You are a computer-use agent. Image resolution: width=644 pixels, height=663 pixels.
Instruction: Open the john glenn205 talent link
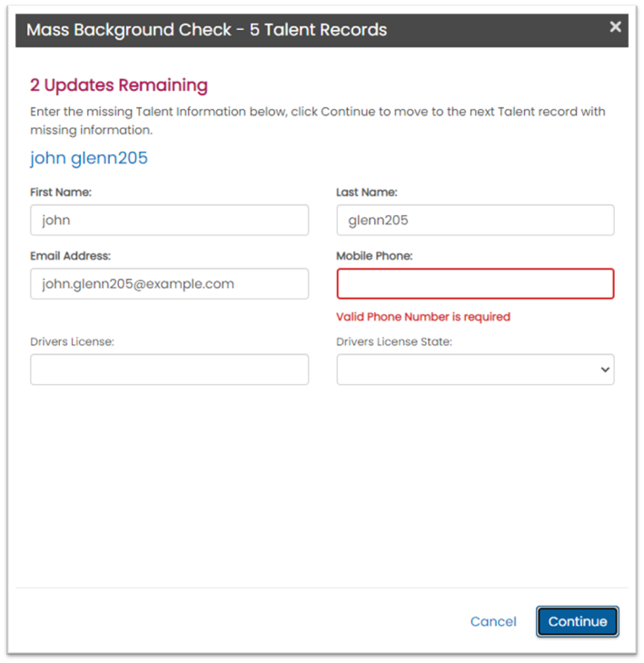click(x=89, y=158)
